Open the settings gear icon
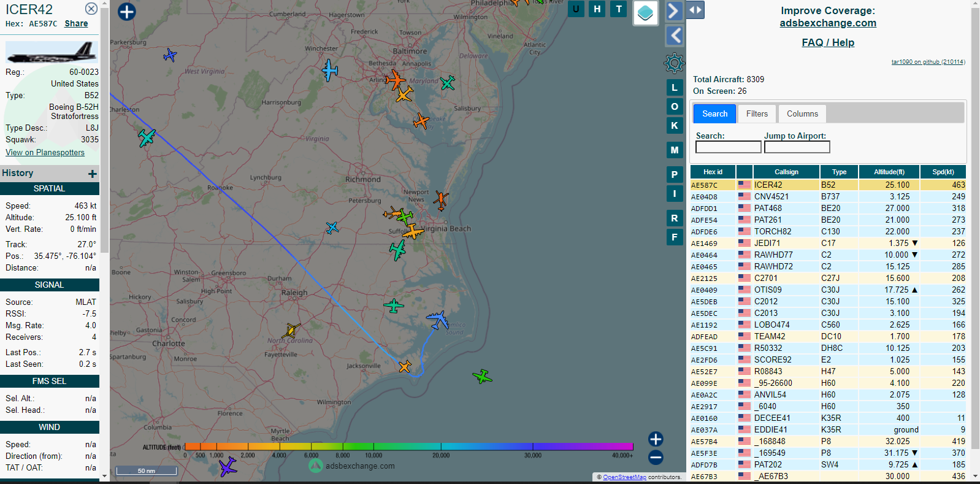The image size is (980, 484). coord(674,63)
